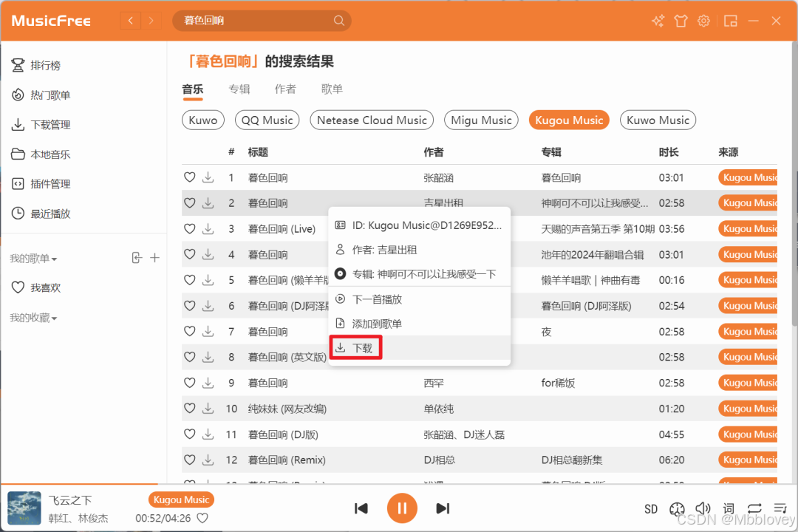Choose 下载 in the context menu

pyautogui.click(x=420, y=348)
